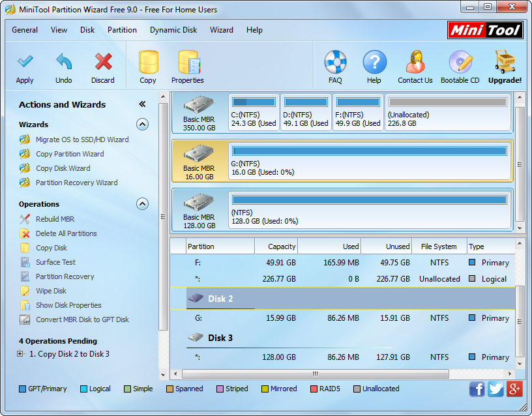Screen dimensions: 532x416
Task: Click the GPT/Primary blue legend swatch
Action: click(x=22, y=389)
